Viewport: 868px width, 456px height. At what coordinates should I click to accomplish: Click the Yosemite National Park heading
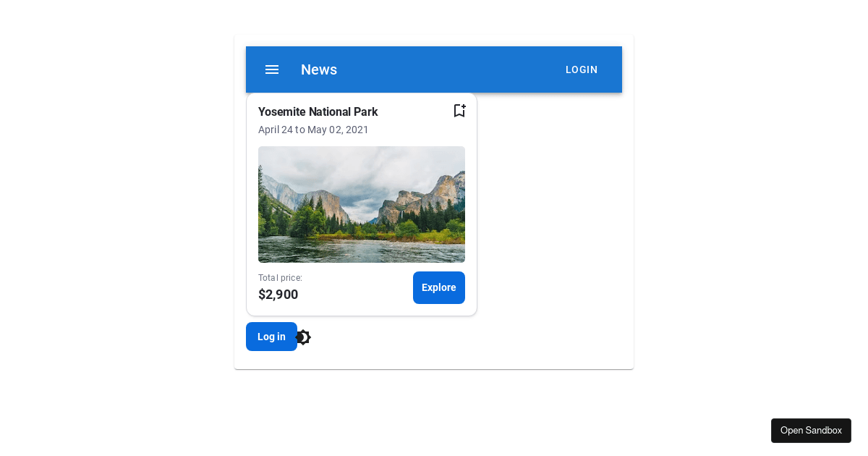pyautogui.click(x=318, y=111)
